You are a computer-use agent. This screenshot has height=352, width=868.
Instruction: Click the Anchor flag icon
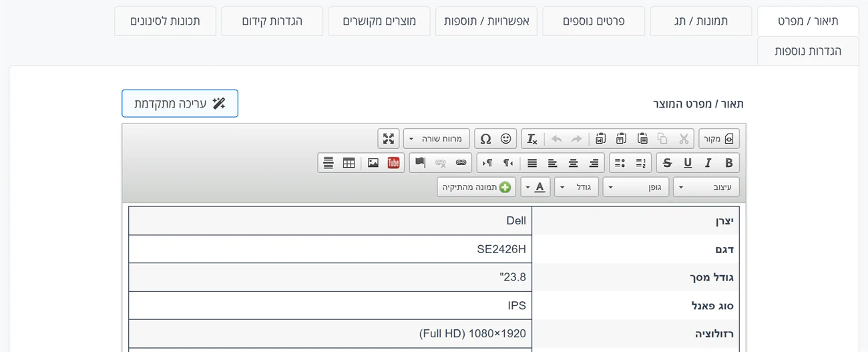click(420, 163)
